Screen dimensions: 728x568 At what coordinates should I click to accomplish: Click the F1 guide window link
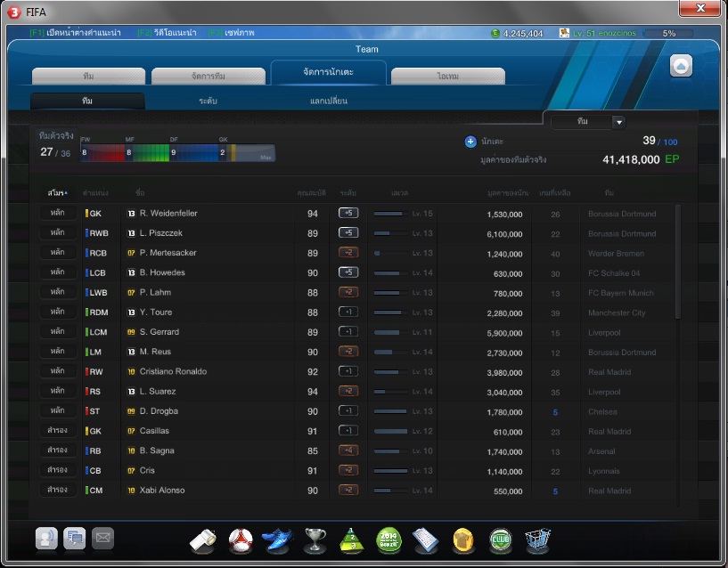click(75, 32)
